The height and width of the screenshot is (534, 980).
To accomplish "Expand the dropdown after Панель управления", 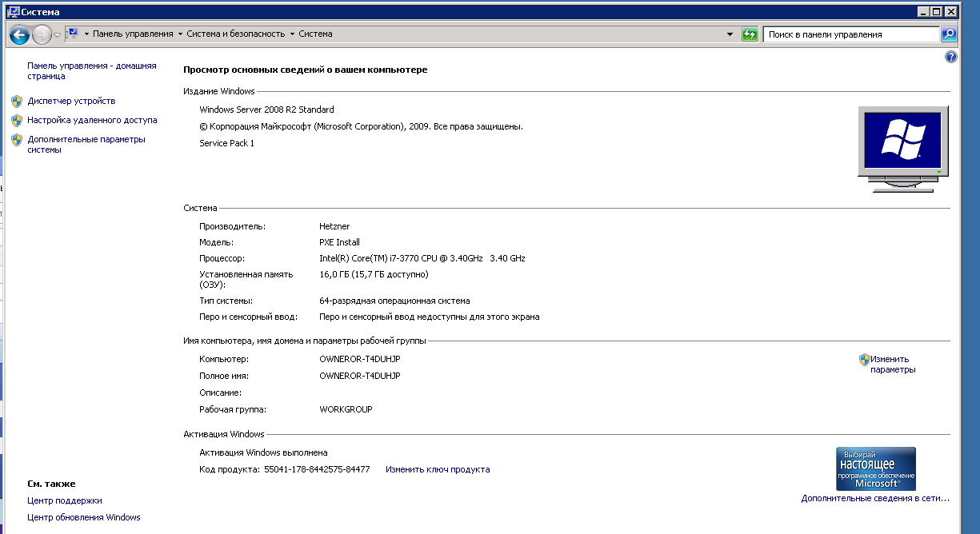I will click(180, 34).
